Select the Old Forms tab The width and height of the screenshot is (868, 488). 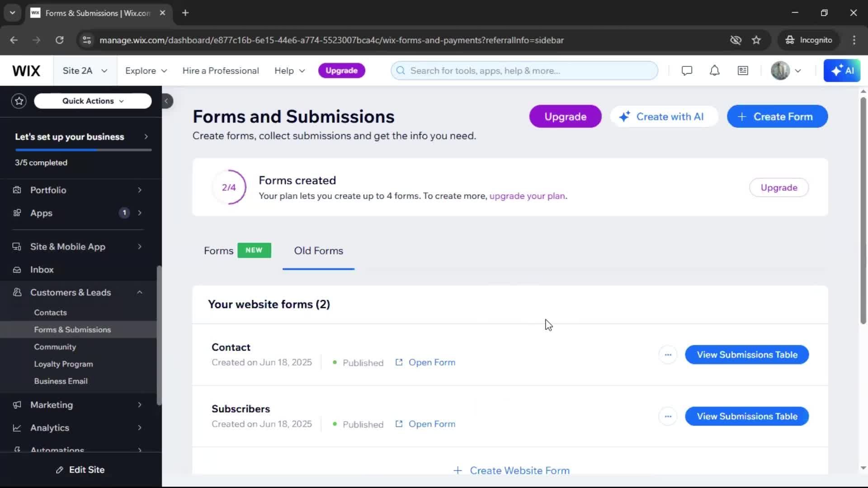point(318,250)
